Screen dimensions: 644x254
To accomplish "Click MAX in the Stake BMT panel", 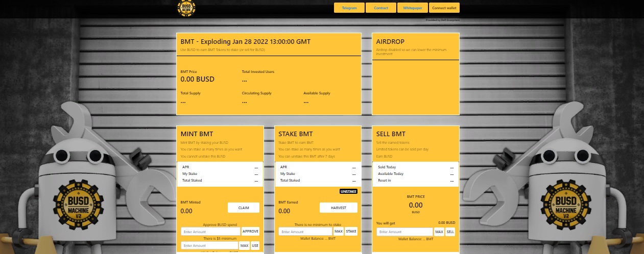I will point(338,231).
